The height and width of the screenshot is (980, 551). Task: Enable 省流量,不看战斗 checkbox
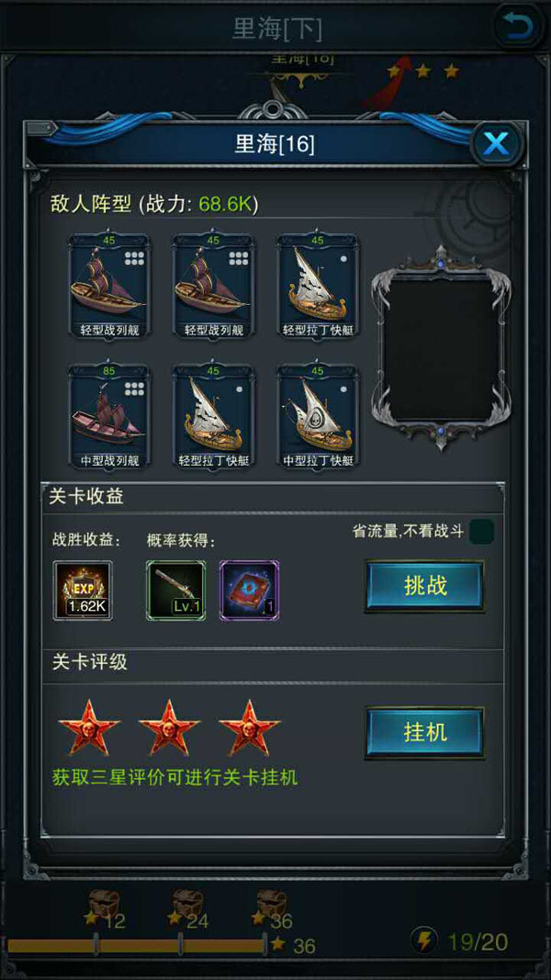tap(481, 532)
